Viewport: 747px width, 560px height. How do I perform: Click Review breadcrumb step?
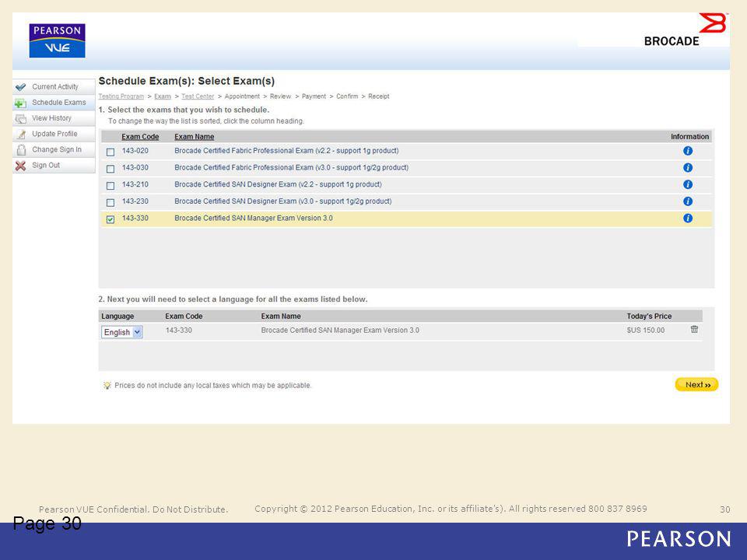pyautogui.click(x=280, y=96)
